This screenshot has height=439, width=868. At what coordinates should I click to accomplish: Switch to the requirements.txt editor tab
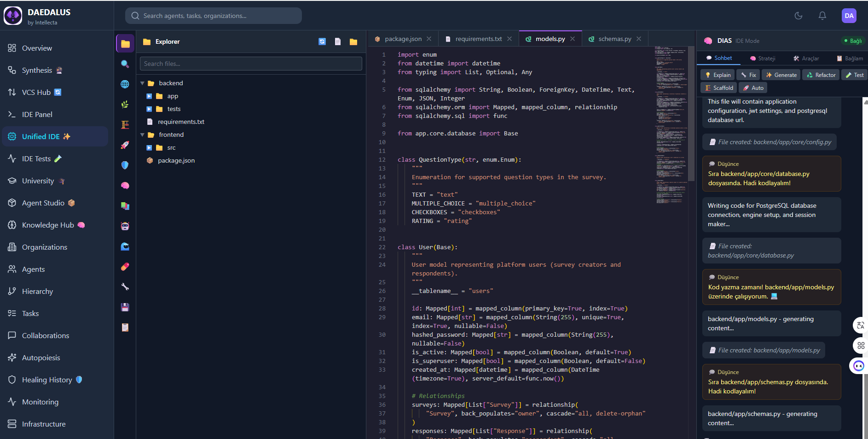coord(478,39)
